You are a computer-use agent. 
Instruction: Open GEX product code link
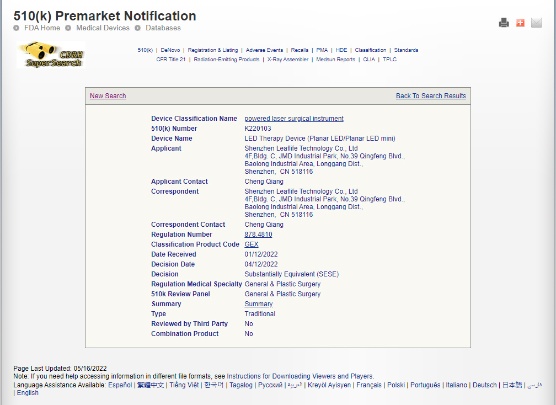(251, 244)
